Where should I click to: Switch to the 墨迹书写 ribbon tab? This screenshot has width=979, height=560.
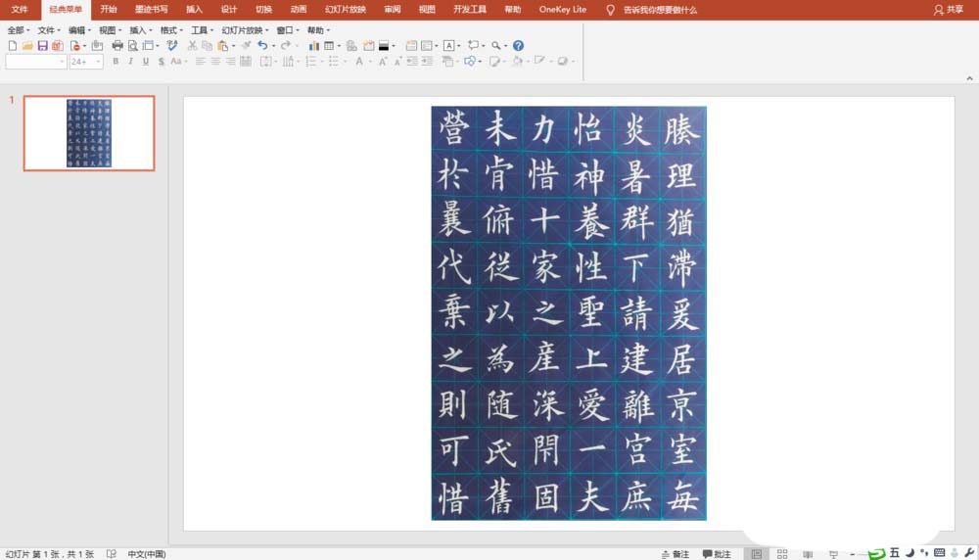151,10
